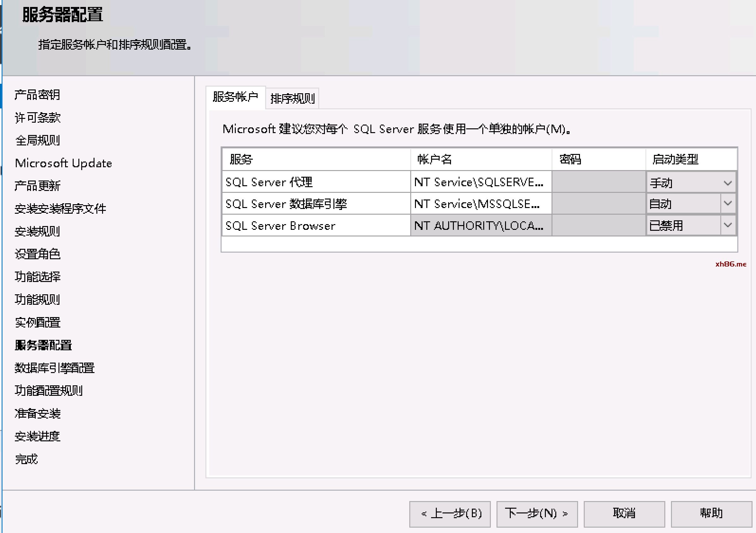
Task: Click the 产品密钥 step in sidebar
Action: (37, 95)
